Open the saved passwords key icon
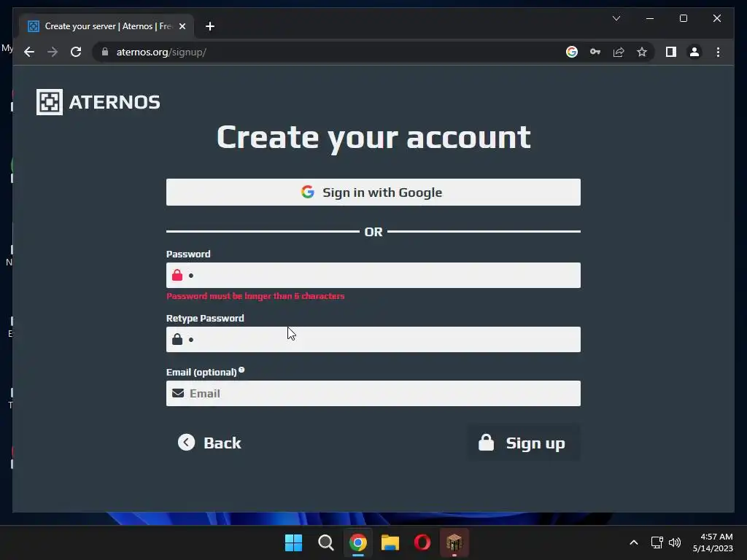 click(x=595, y=52)
